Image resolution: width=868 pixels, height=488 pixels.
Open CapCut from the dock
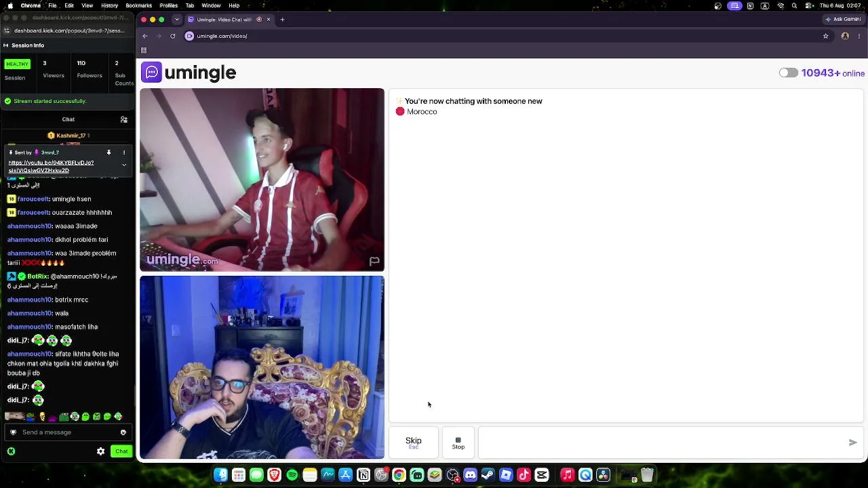tap(541, 475)
